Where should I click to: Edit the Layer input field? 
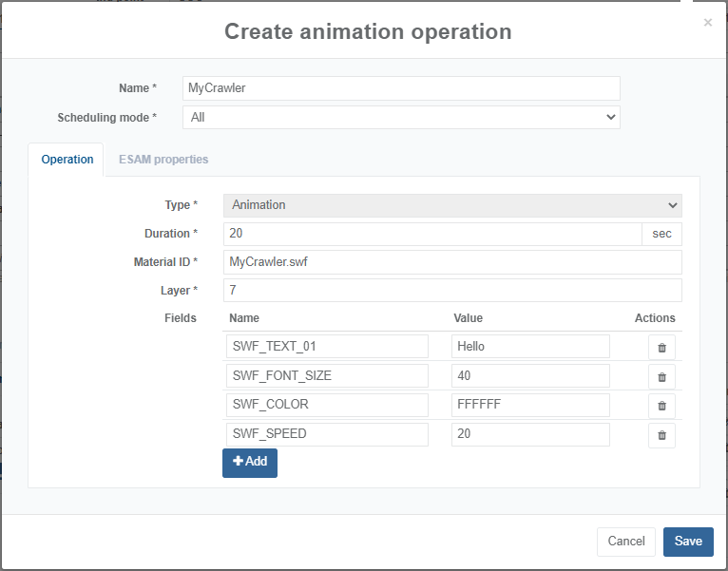point(452,291)
